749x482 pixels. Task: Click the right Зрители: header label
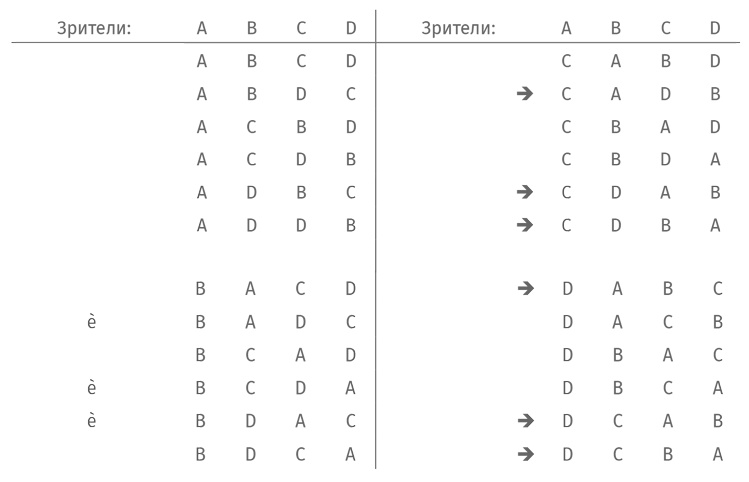pyautogui.click(x=459, y=29)
